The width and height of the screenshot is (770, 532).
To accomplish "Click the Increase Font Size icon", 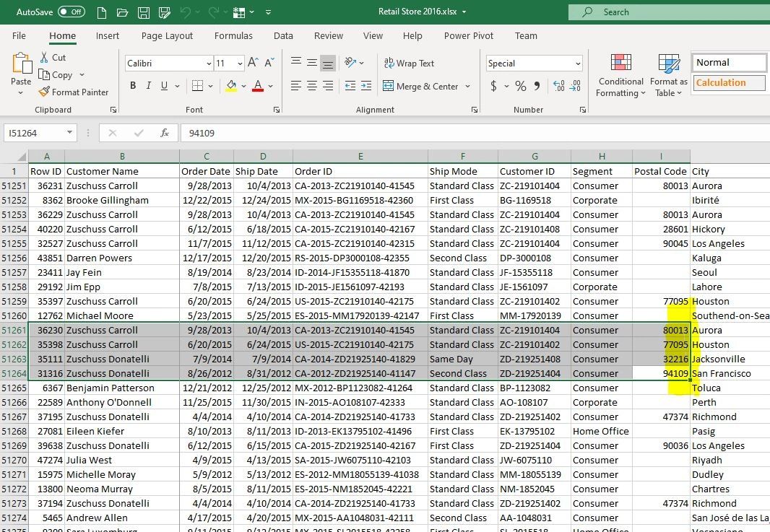I will pyautogui.click(x=253, y=64).
